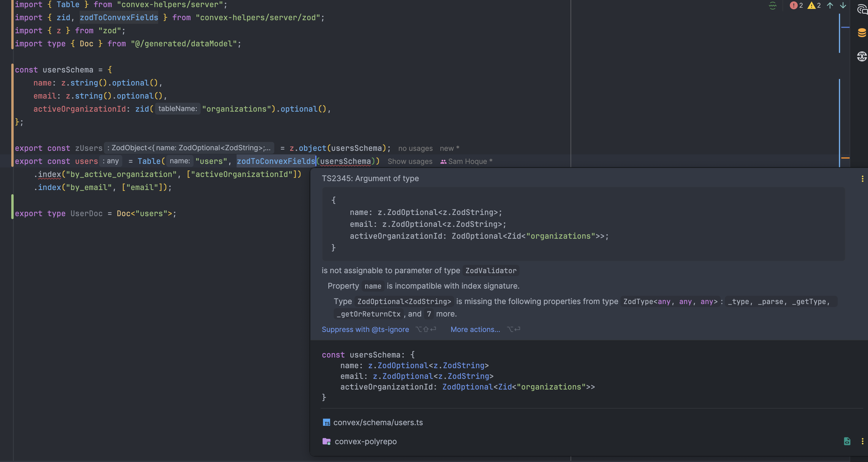Click "convex-helpers/server/zod" import path
This screenshot has height=462, width=868.
[257, 18]
